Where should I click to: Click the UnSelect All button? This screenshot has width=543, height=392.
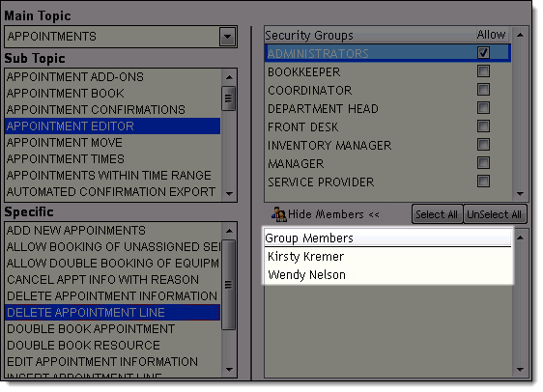click(x=494, y=214)
